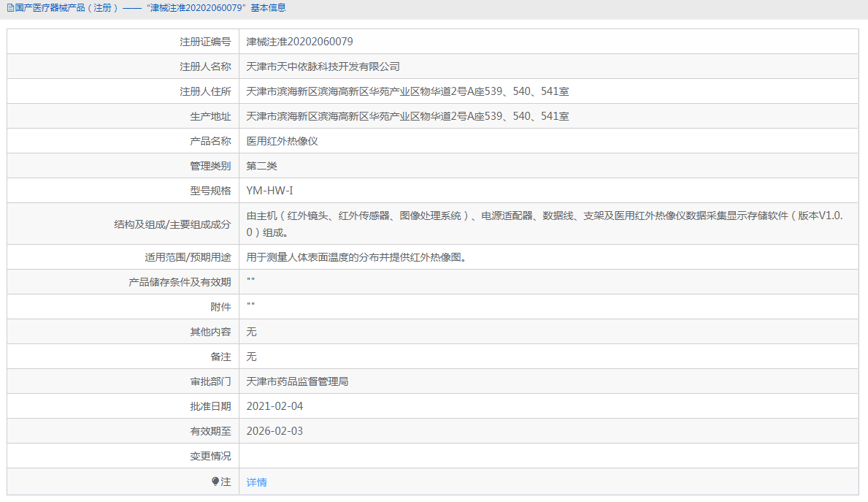Open the 详情 link in the 注 row
This screenshot has width=868, height=502.
(x=256, y=482)
